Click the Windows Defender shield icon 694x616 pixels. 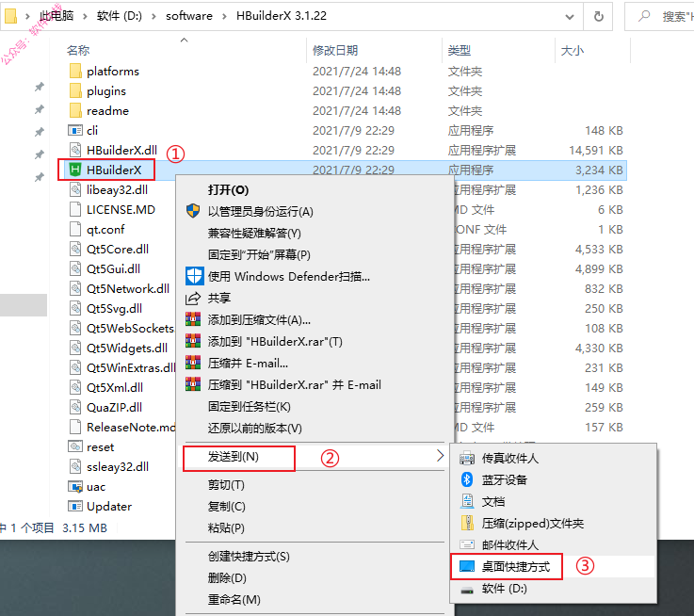[x=194, y=276]
